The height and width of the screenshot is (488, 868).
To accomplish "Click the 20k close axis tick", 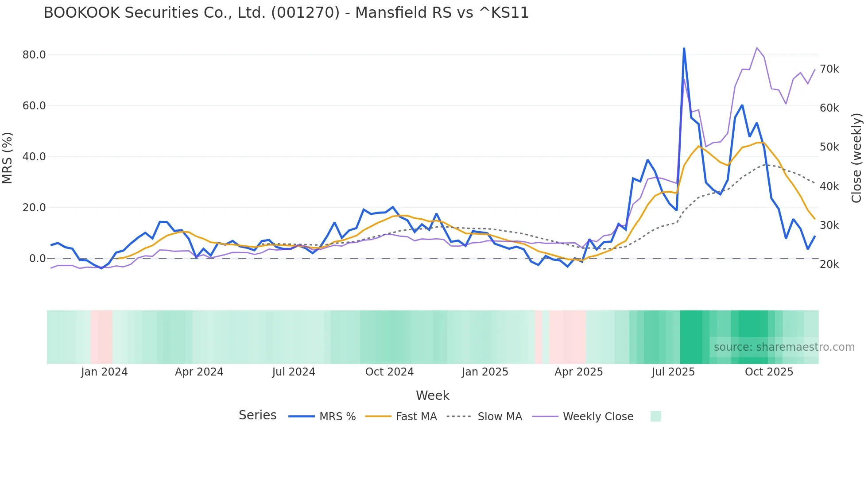I will point(829,264).
